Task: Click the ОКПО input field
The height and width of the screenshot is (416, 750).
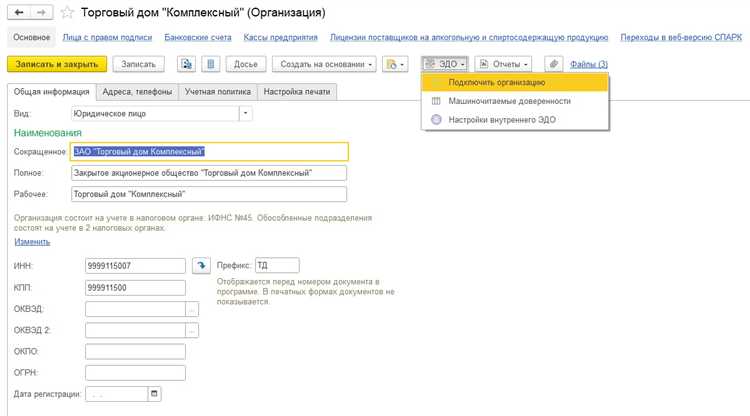Action: click(x=135, y=351)
